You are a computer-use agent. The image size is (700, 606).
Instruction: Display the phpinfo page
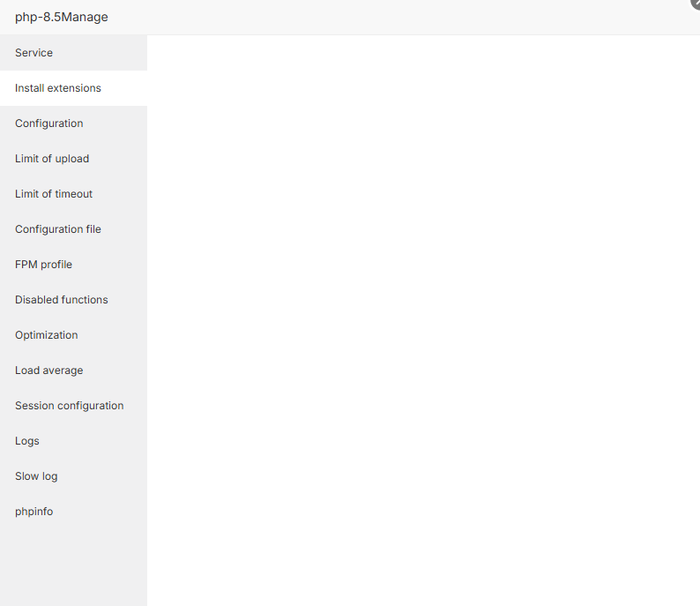(34, 512)
